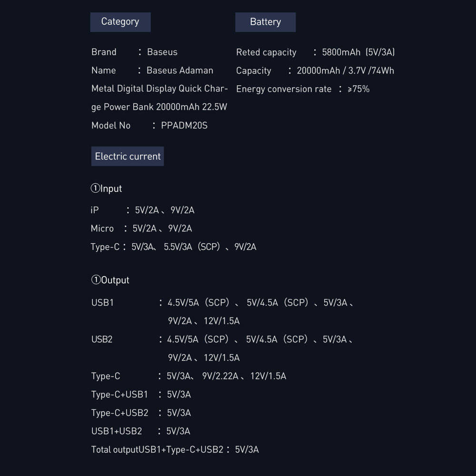The image size is (476, 476).
Task: Select the USB1 output label
Action: [102, 303]
